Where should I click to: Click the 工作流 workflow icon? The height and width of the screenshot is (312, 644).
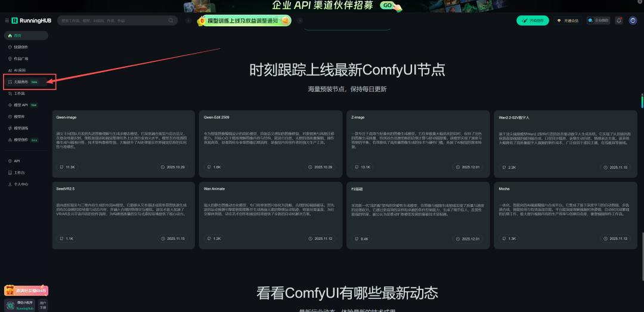pos(10,94)
